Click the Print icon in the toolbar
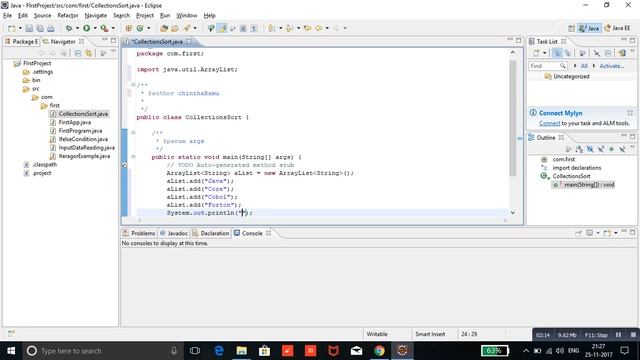640x360 pixels. [51, 28]
